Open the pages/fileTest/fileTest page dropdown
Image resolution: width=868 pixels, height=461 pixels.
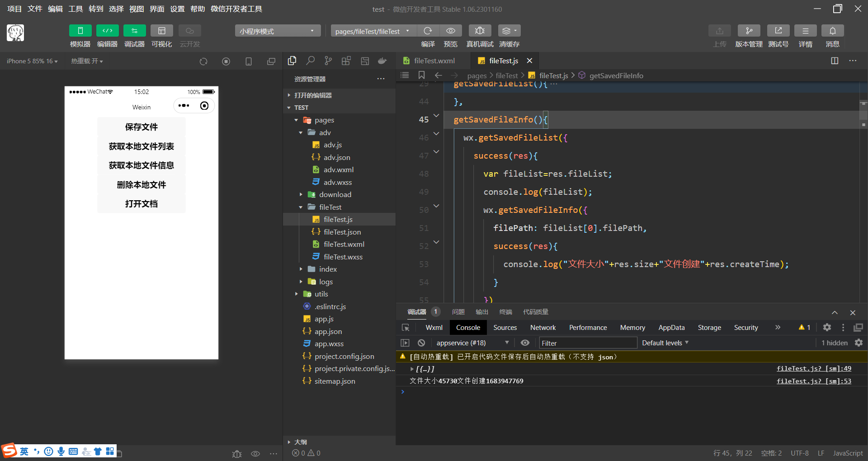click(373, 31)
